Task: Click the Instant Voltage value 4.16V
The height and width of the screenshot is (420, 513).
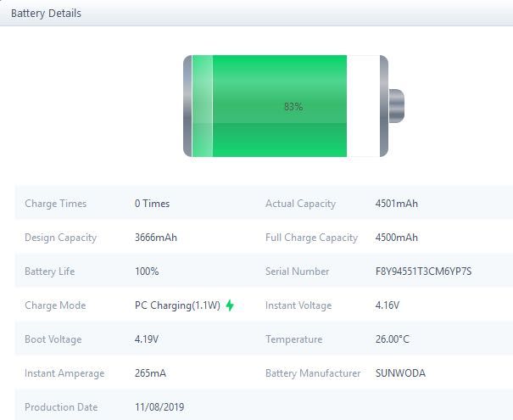Action: coord(388,305)
